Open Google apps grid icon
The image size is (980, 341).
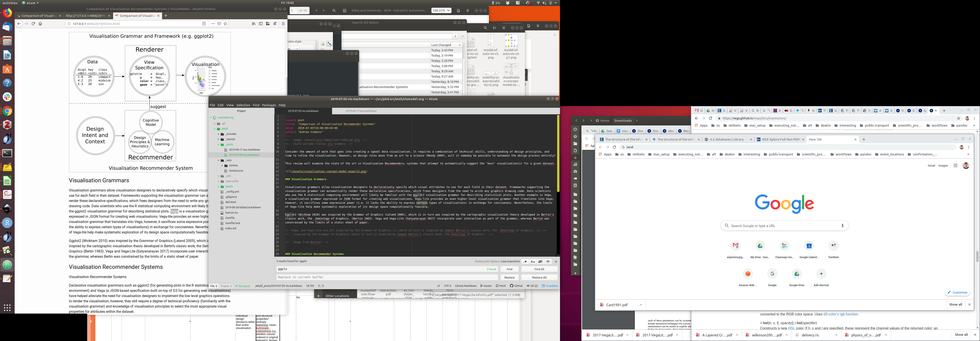click(x=955, y=166)
